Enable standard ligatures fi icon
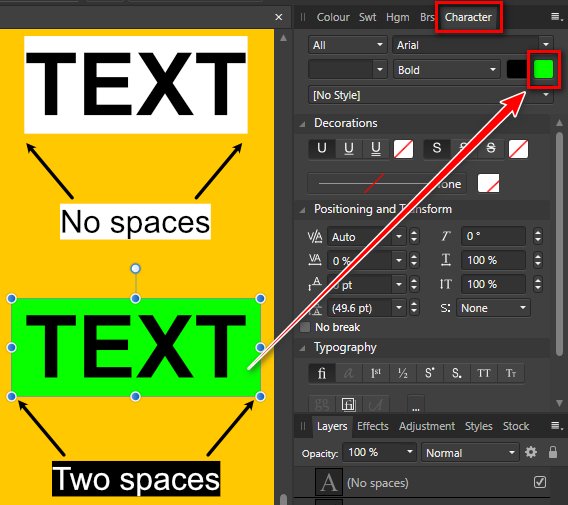The image size is (568, 505). (322, 373)
